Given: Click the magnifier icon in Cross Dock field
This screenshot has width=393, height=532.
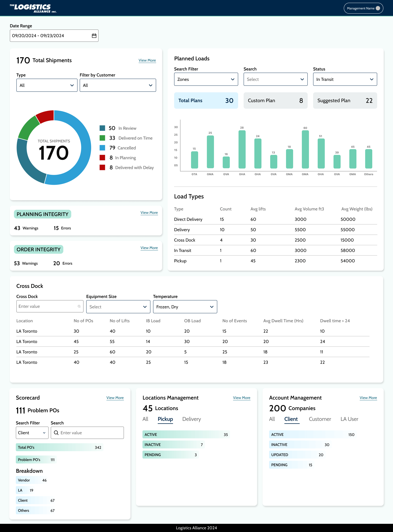Looking at the screenshot, I should click(79, 306).
